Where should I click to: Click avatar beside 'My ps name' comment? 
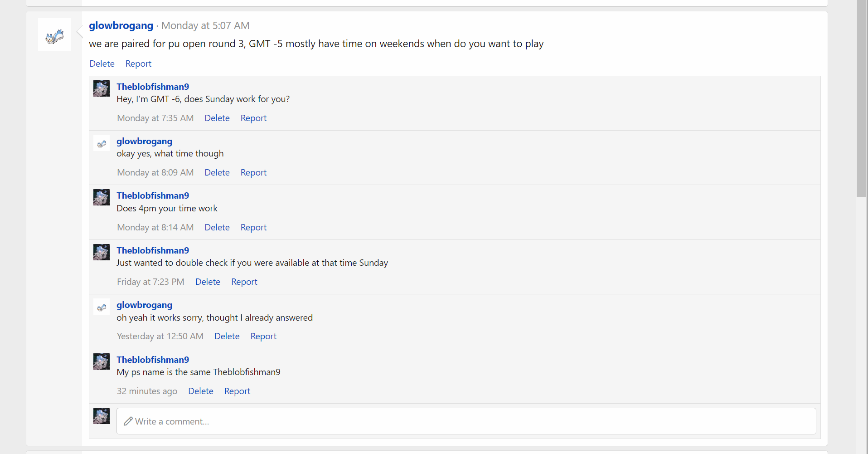point(102,361)
